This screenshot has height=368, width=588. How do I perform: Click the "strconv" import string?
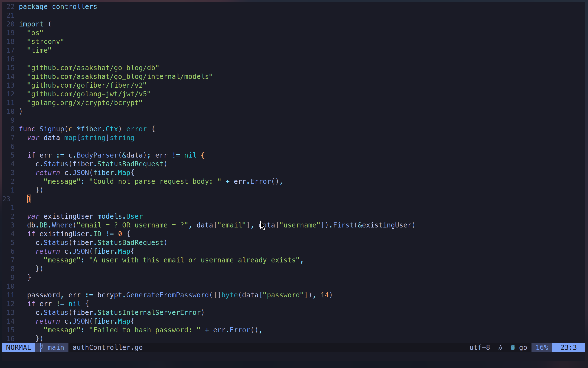pos(45,42)
